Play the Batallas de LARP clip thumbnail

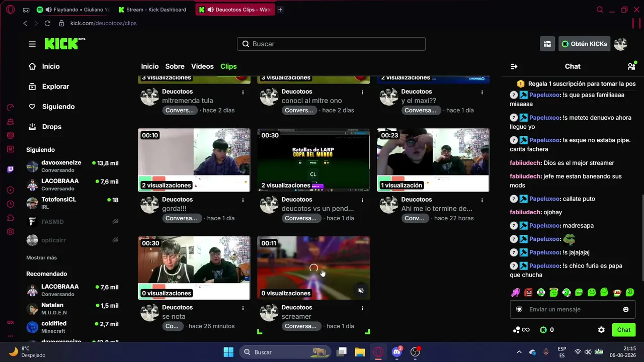[x=313, y=160]
